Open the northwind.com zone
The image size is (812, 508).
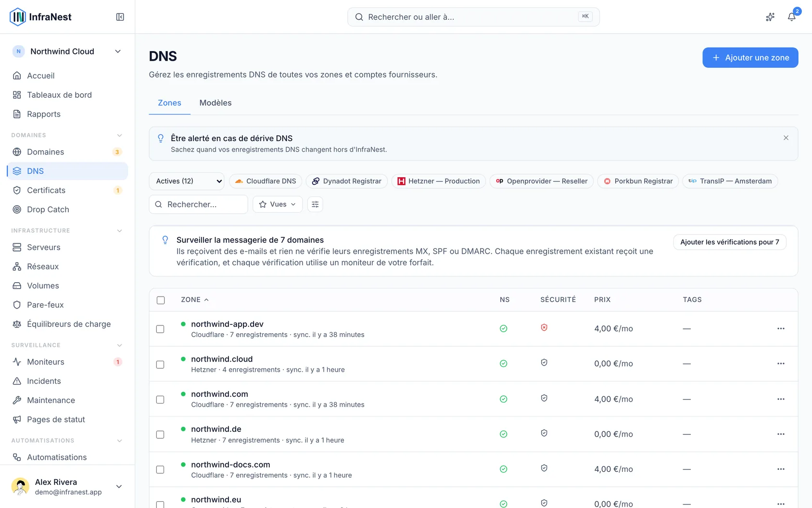click(219, 394)
